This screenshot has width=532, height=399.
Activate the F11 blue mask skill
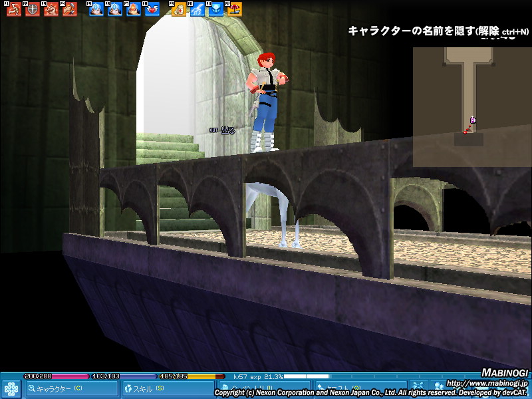click(216, 9)
